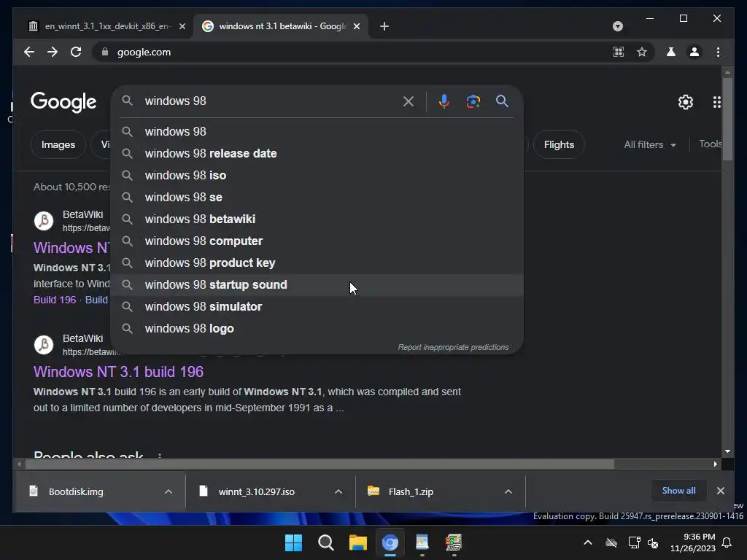The image size is (747, 560).
Task: Open the tab search dropdown
Action: (617, 26)
